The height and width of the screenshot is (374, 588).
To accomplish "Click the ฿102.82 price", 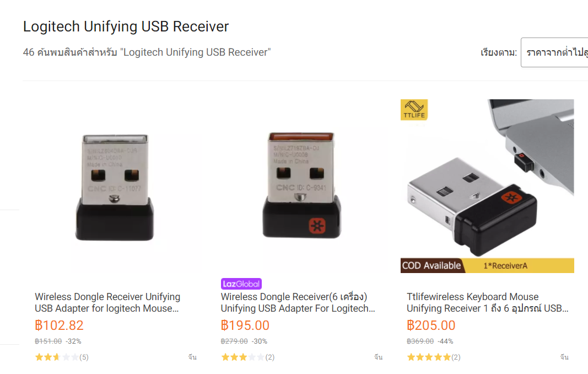I will pyautogui.click(x=60, y=325).
